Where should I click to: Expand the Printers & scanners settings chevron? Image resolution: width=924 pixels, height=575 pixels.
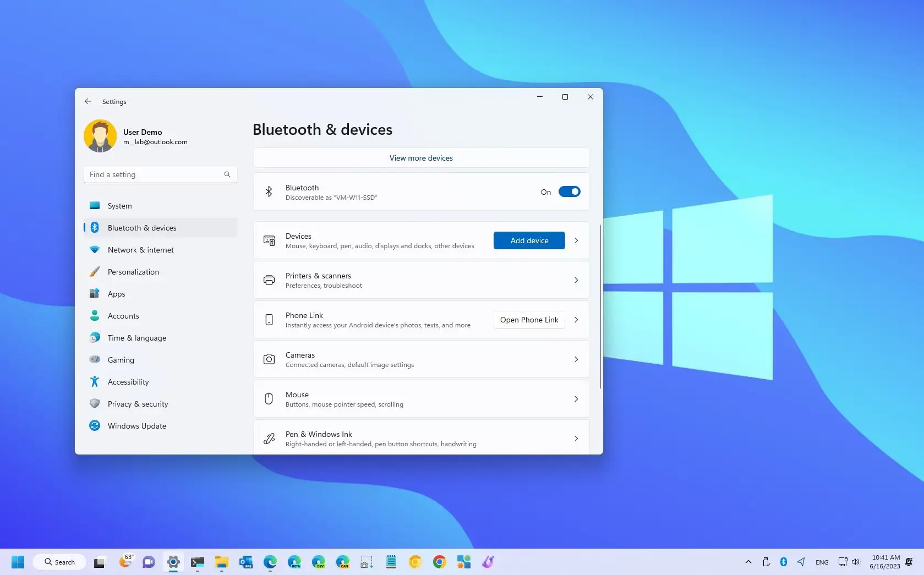[576, 280]
